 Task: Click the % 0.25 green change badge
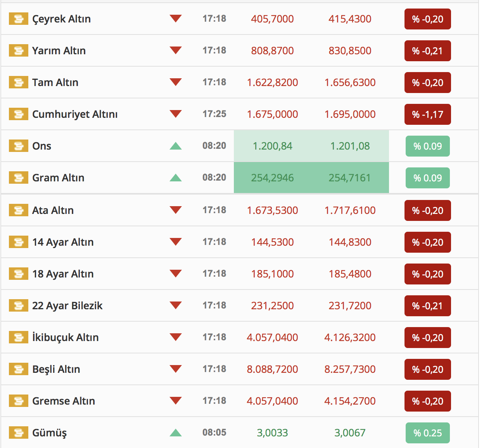click(427, 433)
